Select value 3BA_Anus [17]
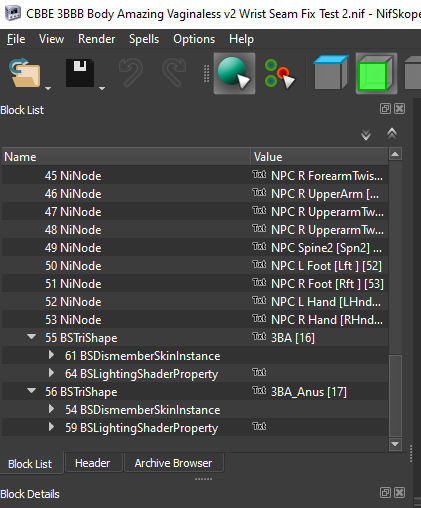This screenshot has width=421, height=508. pyautogui.click(x=309, y=392)
